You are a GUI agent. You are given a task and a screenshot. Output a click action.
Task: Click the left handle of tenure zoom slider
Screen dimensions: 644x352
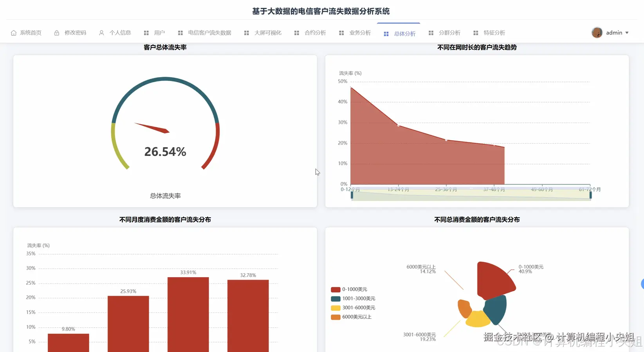pos(352,195)
